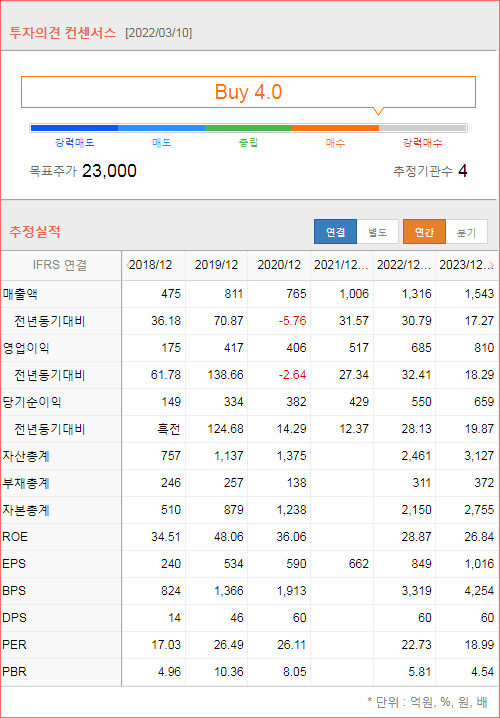Click 흑전 cell in 2018/12 column
500x718 pixels.
(x=168, y=429)
